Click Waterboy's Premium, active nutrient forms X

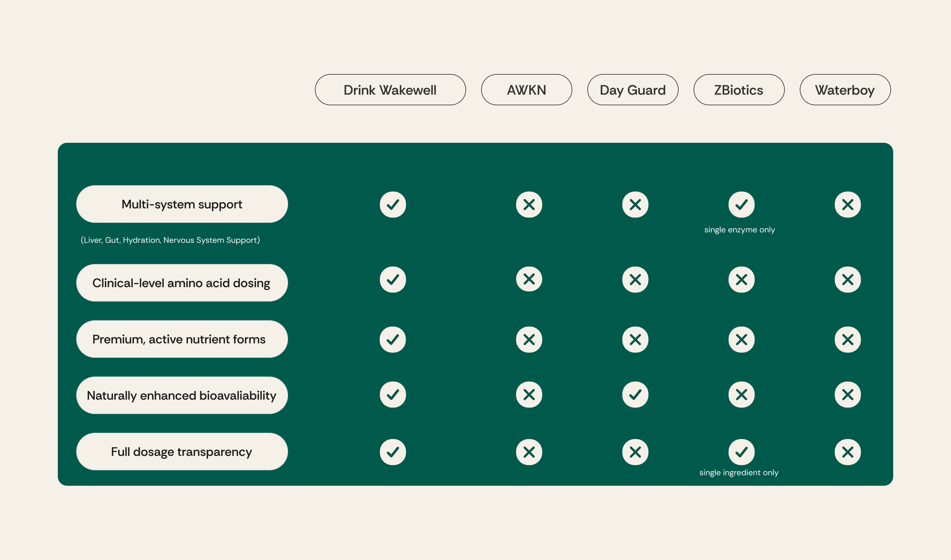click(847, 340)
